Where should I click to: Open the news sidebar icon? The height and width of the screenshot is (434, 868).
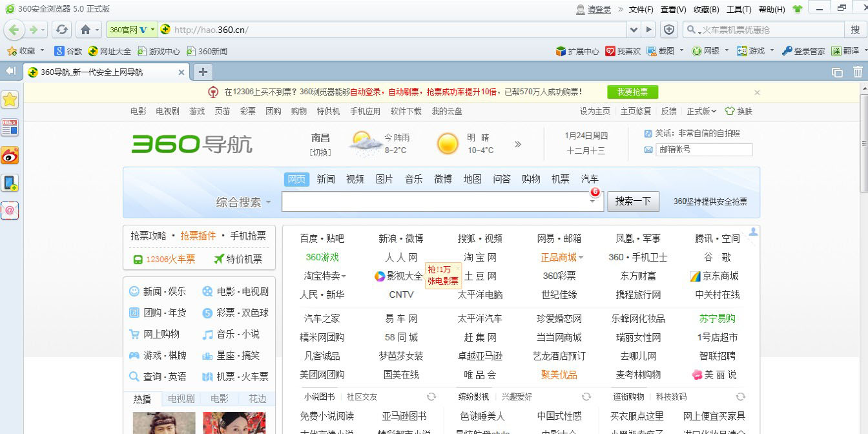pos(10,127)
